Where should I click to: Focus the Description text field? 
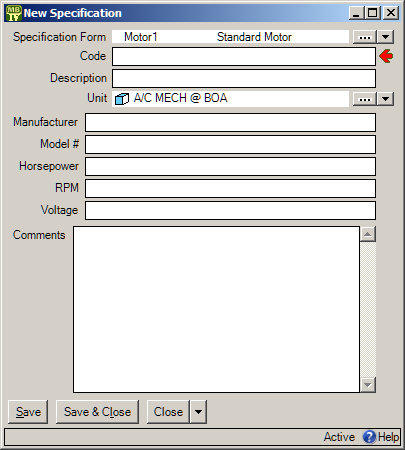click(244, 78)
